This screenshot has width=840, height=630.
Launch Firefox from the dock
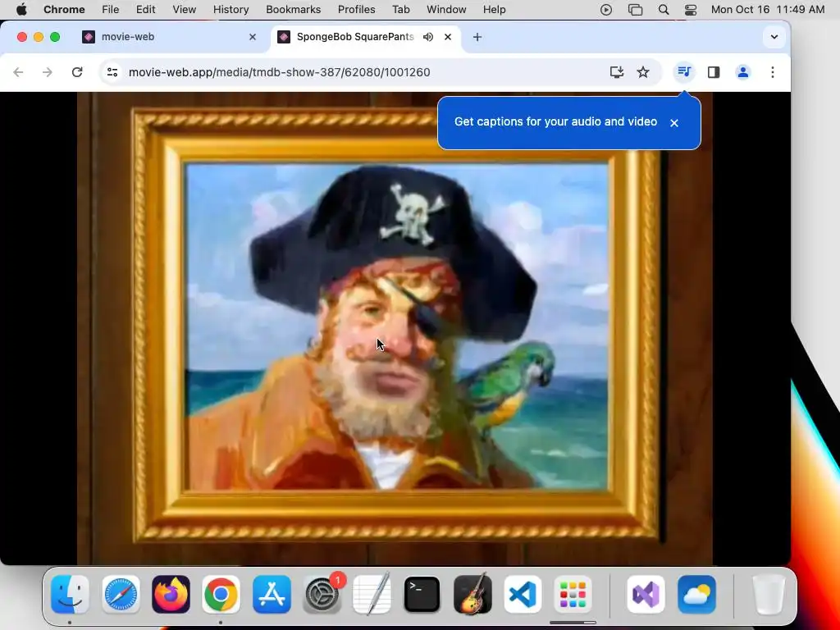(171, 594)
